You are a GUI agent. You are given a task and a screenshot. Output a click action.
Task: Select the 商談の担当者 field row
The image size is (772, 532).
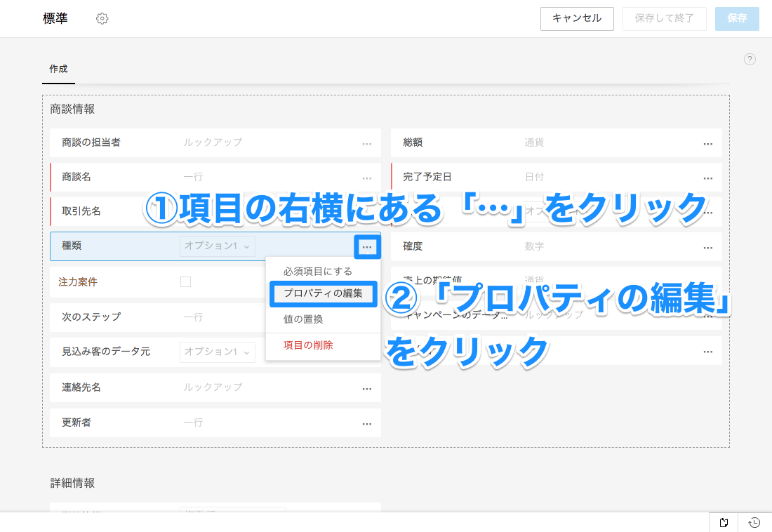click(x=215, y=143)
